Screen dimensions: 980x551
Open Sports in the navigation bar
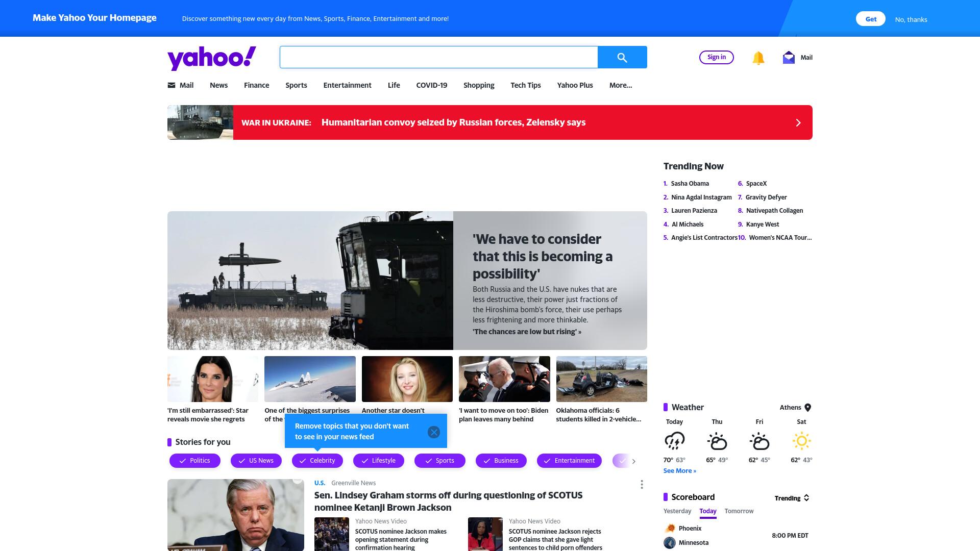(x=296, y=85)
